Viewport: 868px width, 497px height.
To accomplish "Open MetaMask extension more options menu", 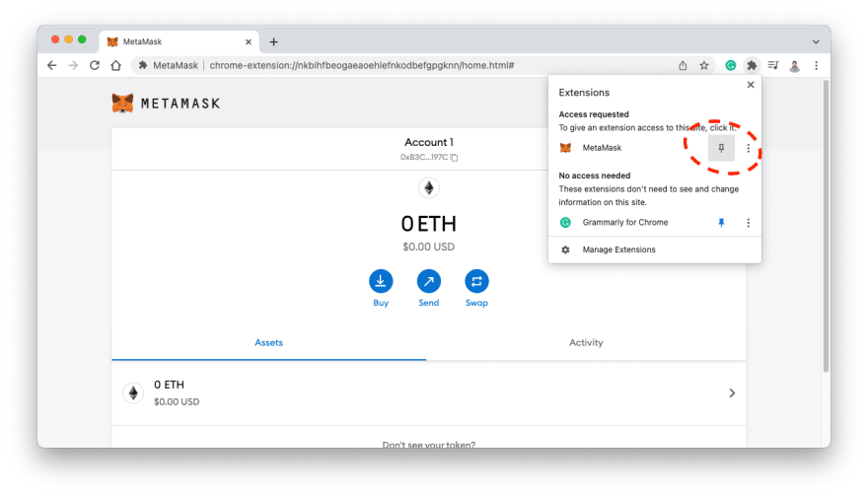I will click(x=748, y=148).
